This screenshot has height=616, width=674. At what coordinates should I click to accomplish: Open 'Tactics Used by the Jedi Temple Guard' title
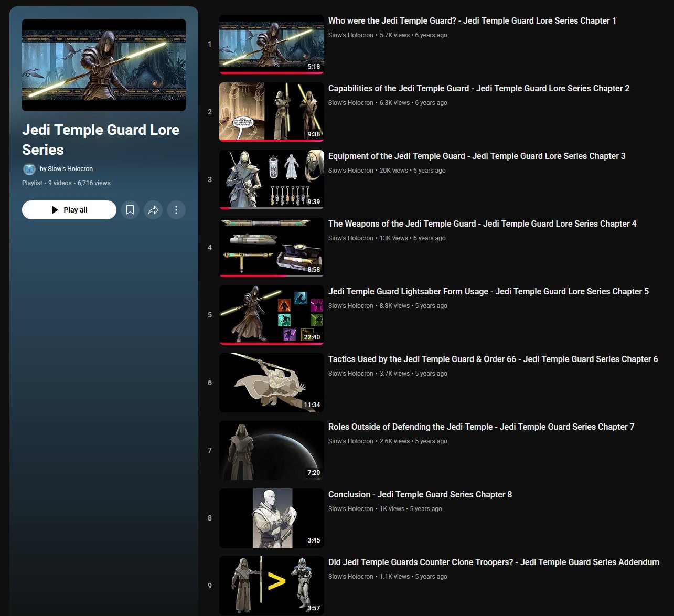tap(493, 359)
